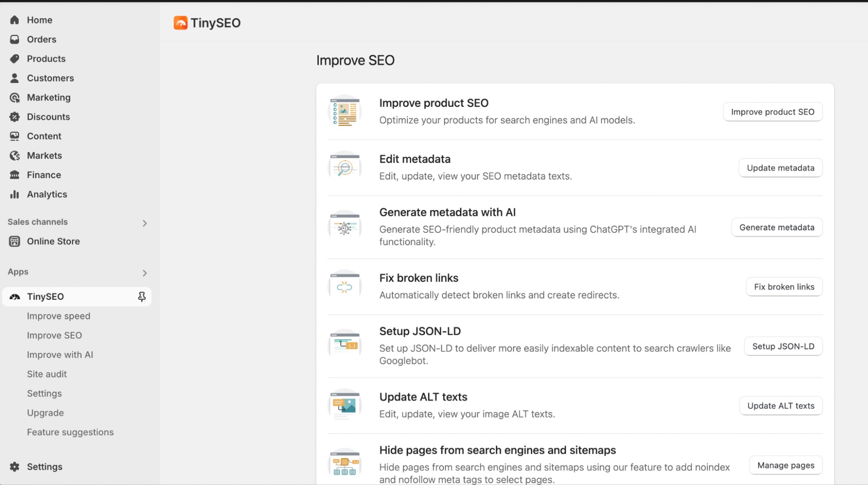868x485 pixels.
Task: Click the 'Edit metadata' card title
Action: coord(415,159)
